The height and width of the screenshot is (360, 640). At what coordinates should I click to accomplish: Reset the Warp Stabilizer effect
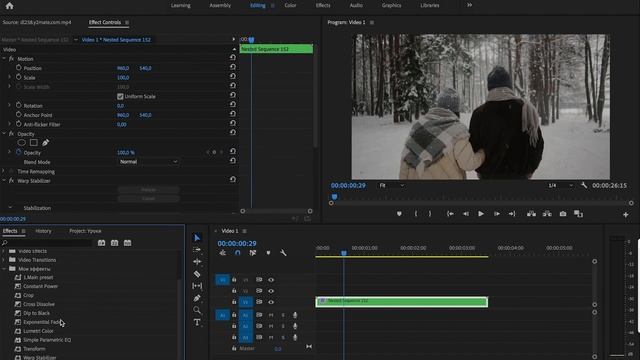tap(233, 179)
